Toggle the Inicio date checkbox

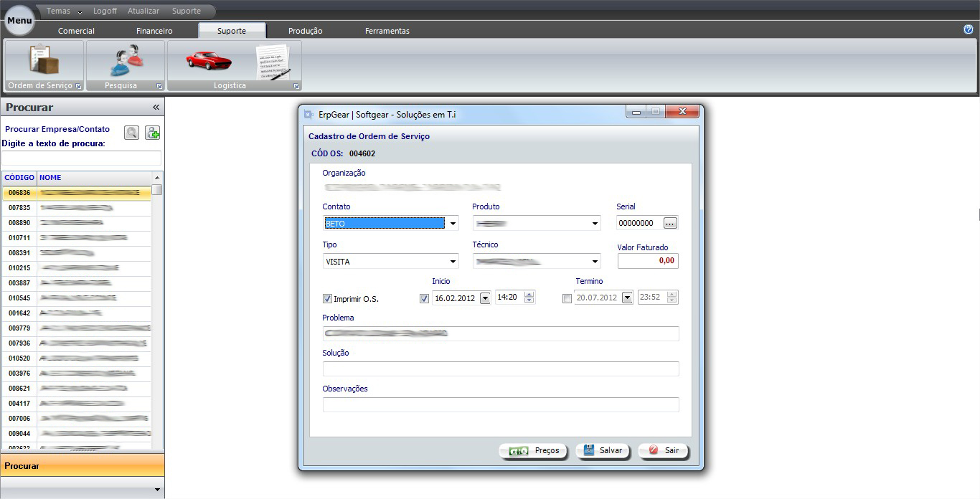(x=424, y=299)
